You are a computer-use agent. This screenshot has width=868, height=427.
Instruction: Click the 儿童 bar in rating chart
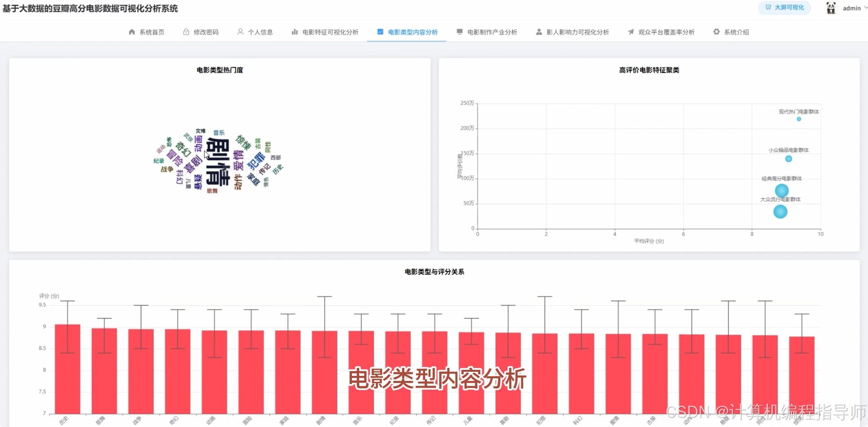pos(471,373)
